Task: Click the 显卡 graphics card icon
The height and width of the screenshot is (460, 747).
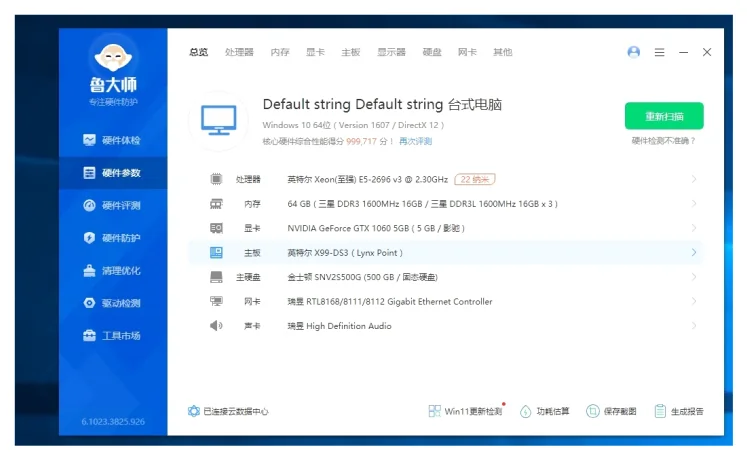Action: (216, 228)
